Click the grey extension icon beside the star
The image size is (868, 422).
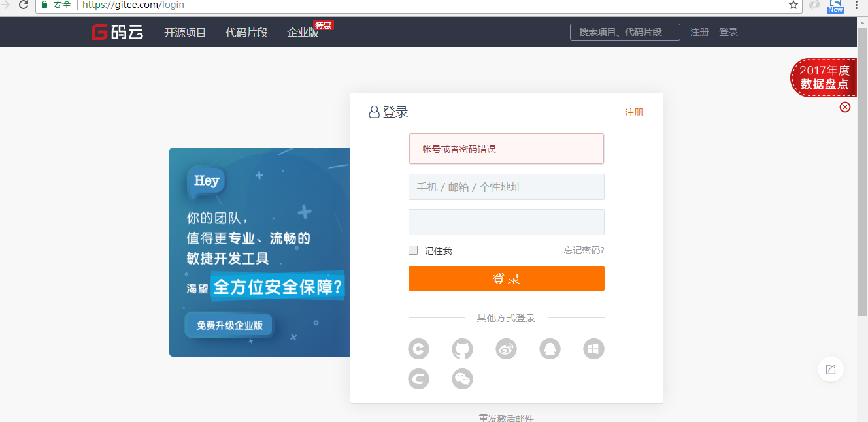pos(814,5)
